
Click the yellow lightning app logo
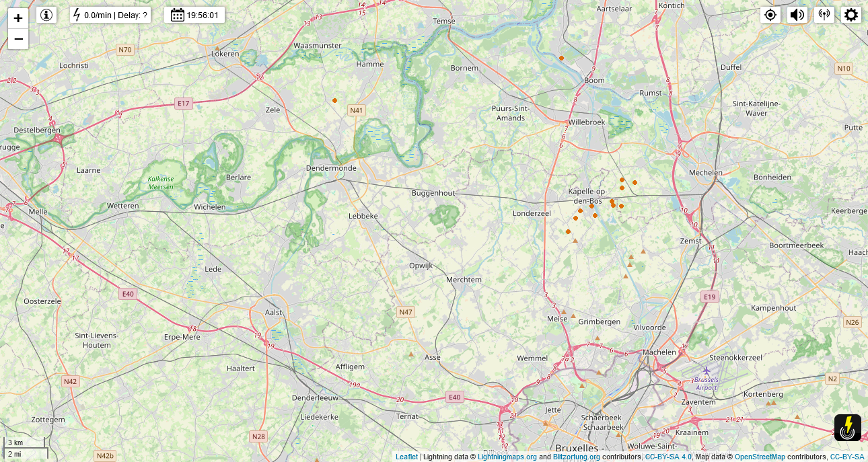coord(848,428)
